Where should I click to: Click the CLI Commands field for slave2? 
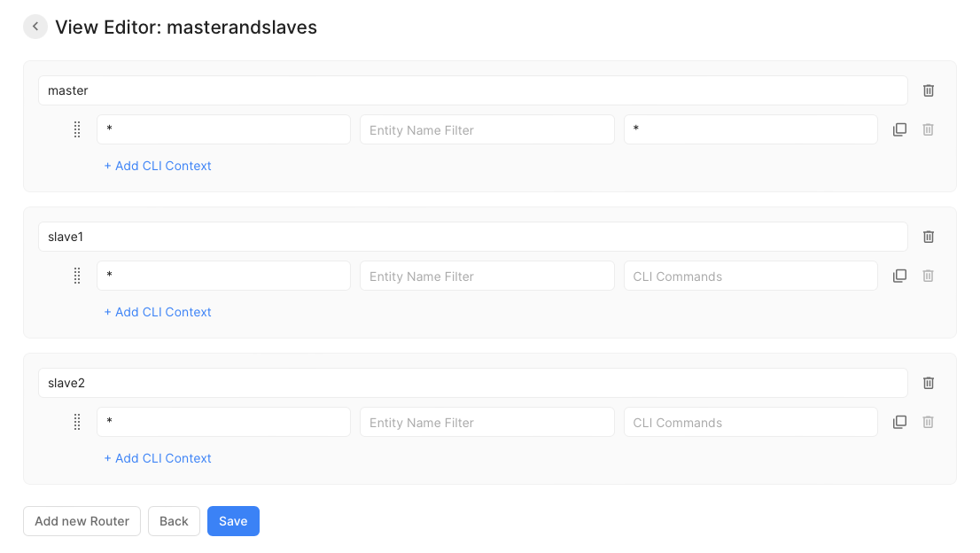pos(750,422)
